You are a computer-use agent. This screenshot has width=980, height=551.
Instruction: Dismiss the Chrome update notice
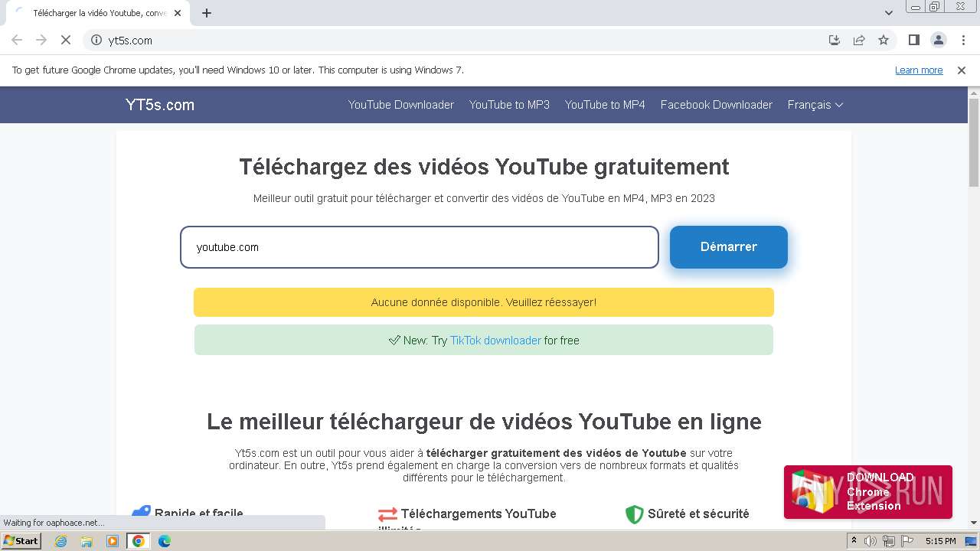[962, 70]
